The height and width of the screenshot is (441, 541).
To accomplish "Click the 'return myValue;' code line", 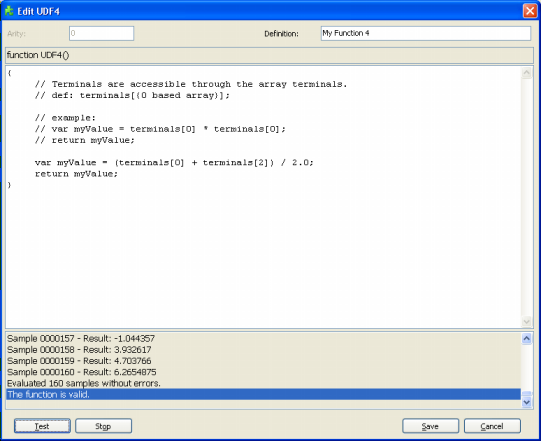I will pos(76,174).
